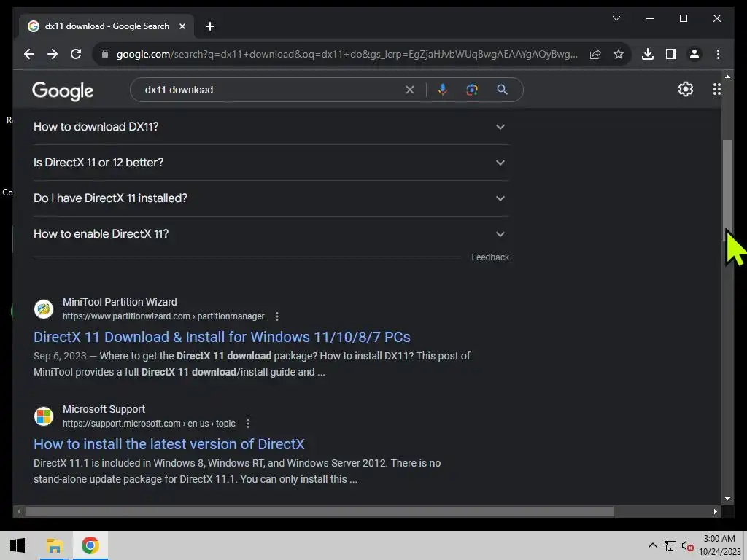Screen dimensions: 747x560
Task: Switch to dx11 download - Google Search tab
Action: coord(107,26)
